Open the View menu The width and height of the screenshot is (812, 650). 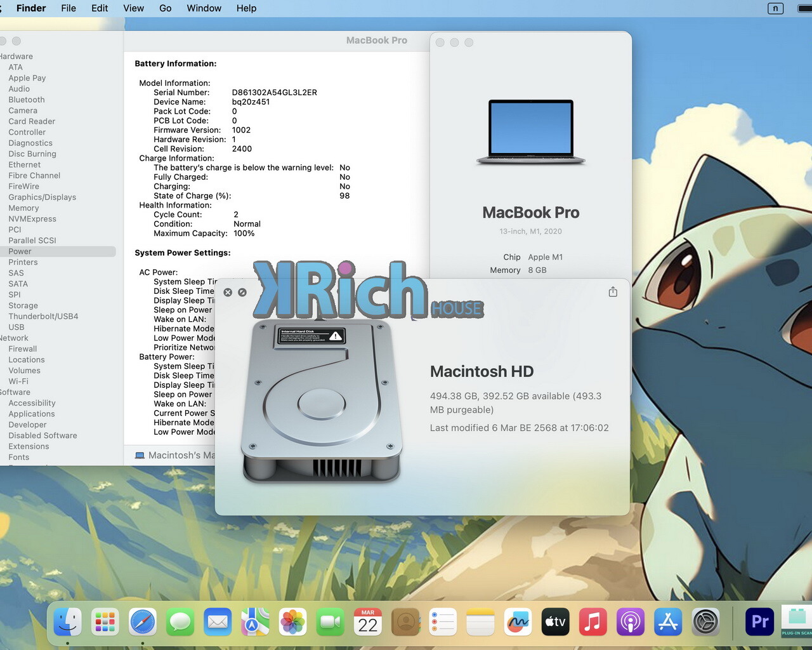[133, 8]
